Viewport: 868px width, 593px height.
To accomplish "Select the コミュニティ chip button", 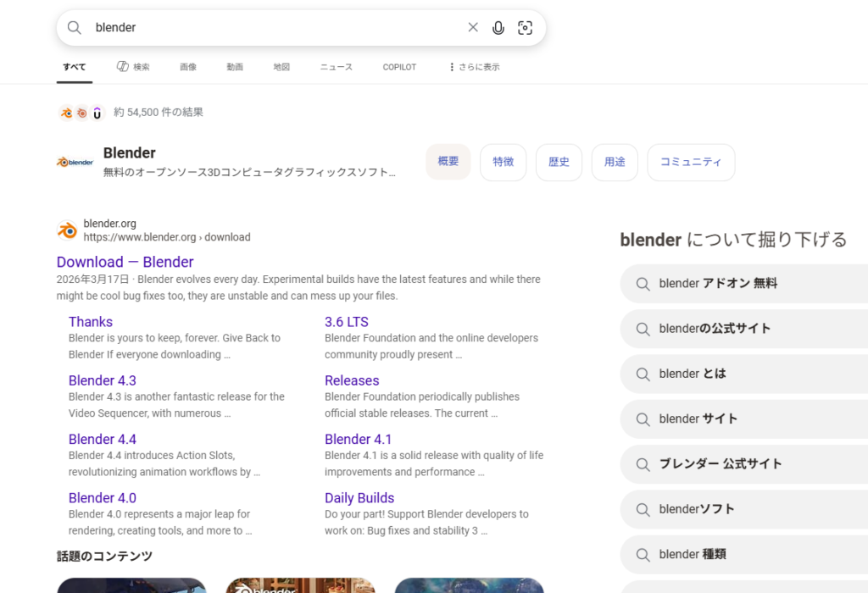I will coord(690,162).
